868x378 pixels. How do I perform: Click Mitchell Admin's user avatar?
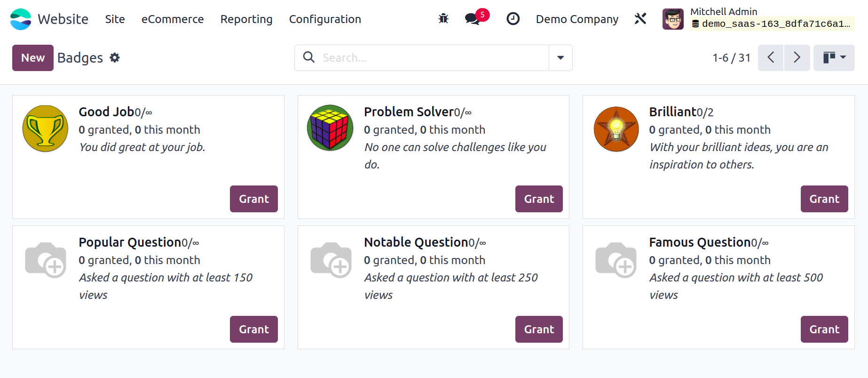[673, 19]
